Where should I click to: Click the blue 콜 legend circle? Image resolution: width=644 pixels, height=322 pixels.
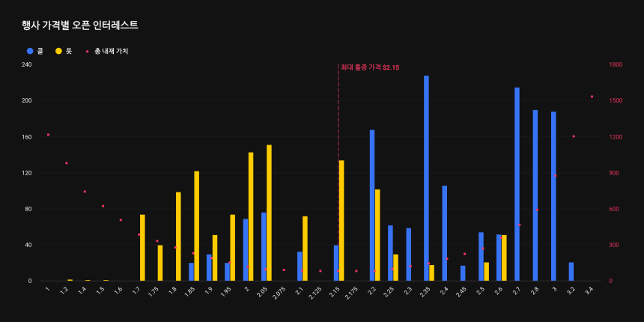[x=30, y=51]
